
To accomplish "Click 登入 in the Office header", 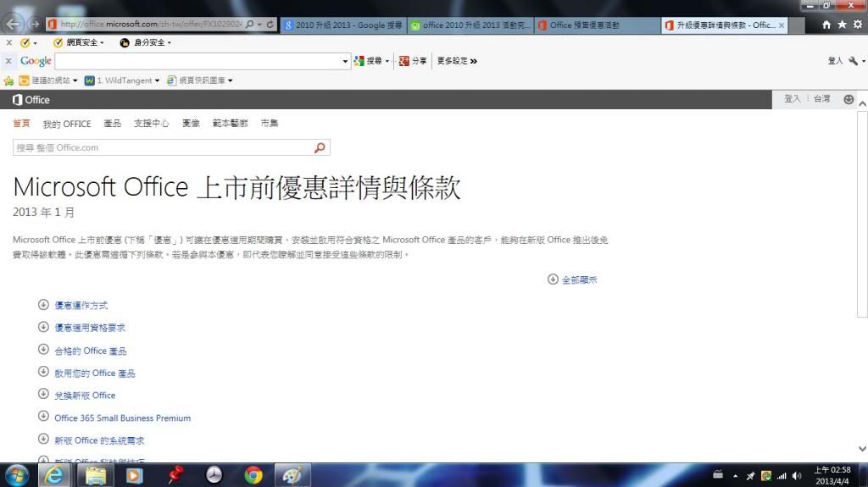I will point(793,99).
